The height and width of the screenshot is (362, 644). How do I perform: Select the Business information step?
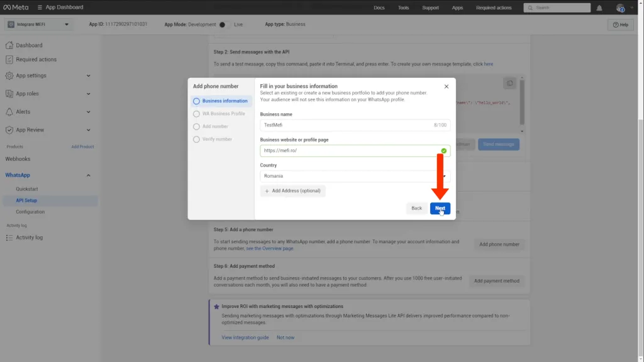click(221, 101)
